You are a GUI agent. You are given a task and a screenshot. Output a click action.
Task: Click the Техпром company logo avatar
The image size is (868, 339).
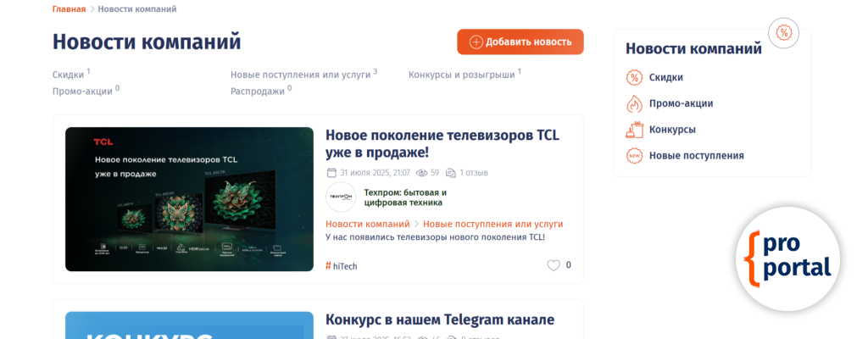[x=341, y=197]
